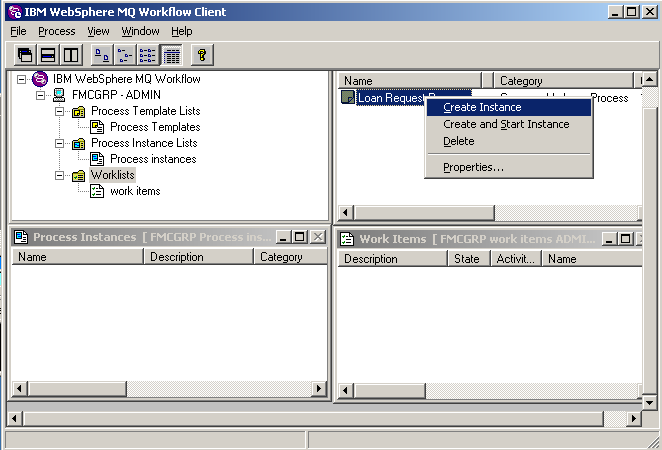662x450 pixels.
Task: Click the Cascade windows toolbar icon
Action: (25, 55)
